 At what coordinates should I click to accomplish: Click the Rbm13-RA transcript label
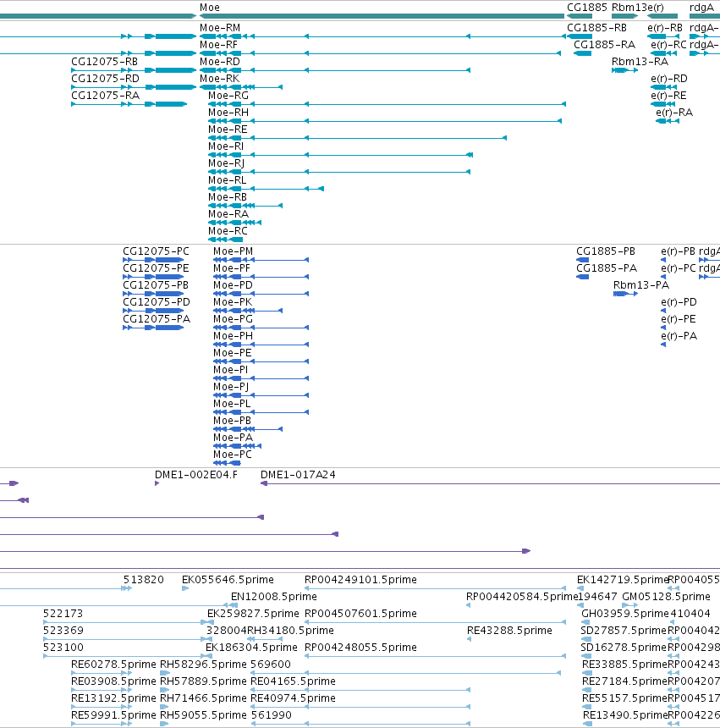coord(640,62)
